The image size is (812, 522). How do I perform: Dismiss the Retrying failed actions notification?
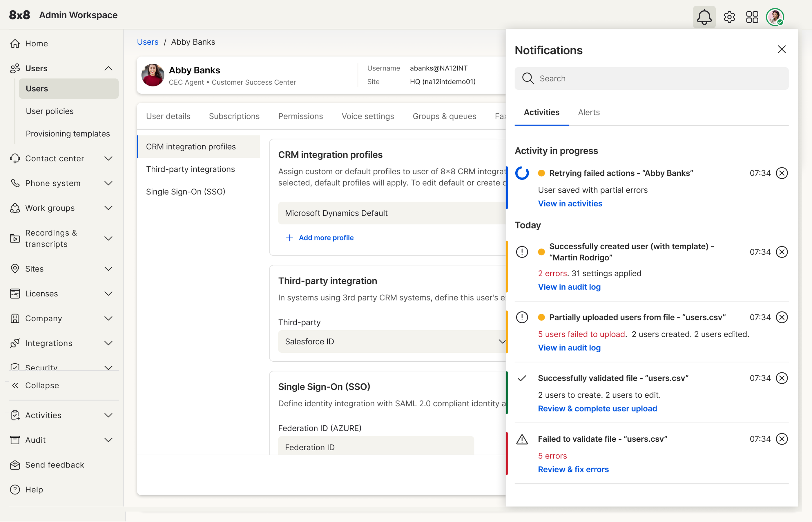click(782, 173)
